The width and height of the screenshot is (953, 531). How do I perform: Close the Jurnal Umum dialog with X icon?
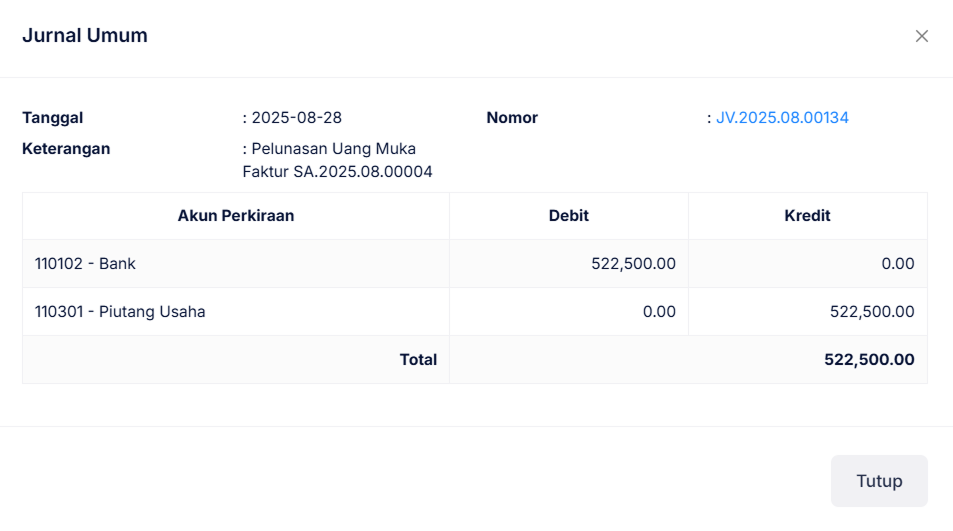(x=922, y=36)
